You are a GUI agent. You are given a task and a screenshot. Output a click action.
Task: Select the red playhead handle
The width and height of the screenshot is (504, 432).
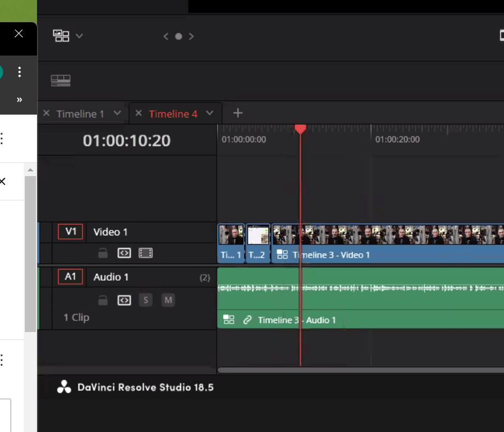[x=300, y=129]
